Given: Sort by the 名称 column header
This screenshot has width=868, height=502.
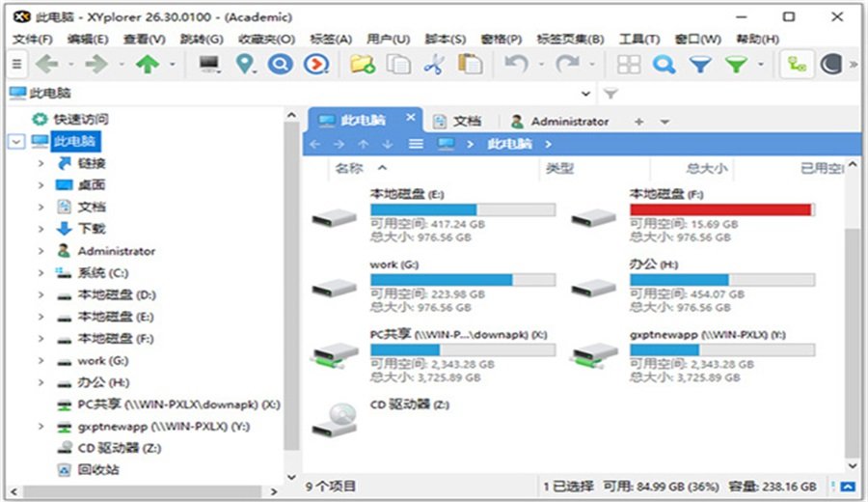Looking at the screenshot, I should click(x=349, y=168).
